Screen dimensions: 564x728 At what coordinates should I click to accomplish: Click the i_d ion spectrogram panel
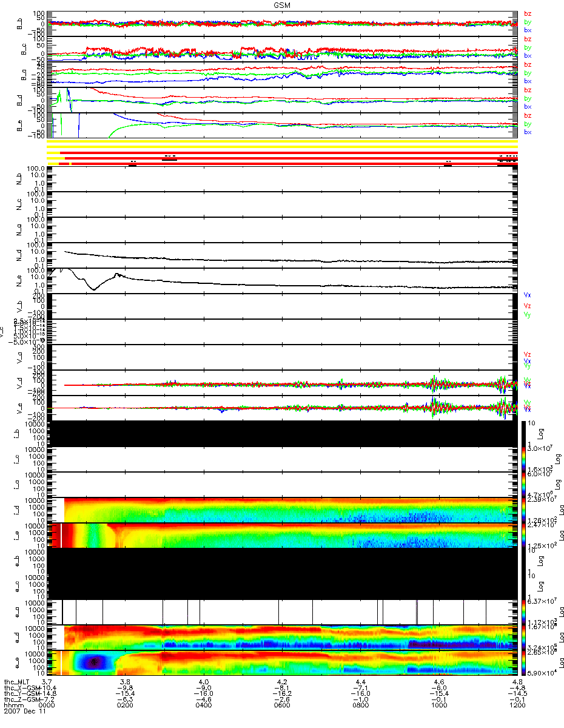282,510
